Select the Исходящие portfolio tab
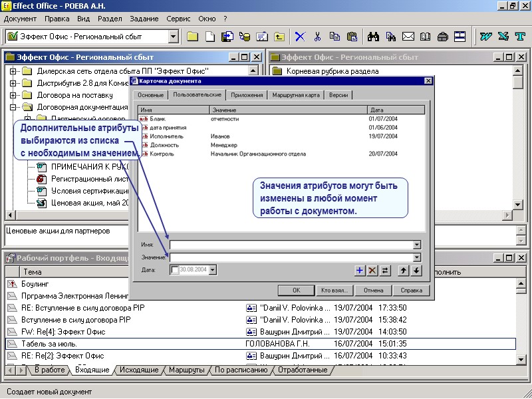 (x=139, y=370)
